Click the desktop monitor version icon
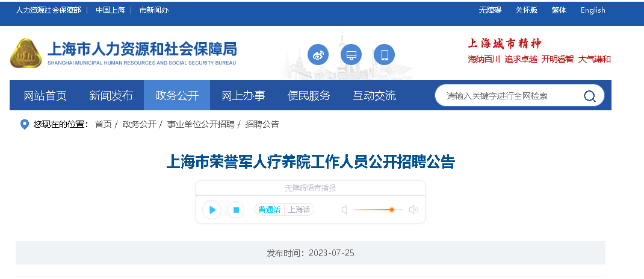The image size is (644, 279). point(351,55)
